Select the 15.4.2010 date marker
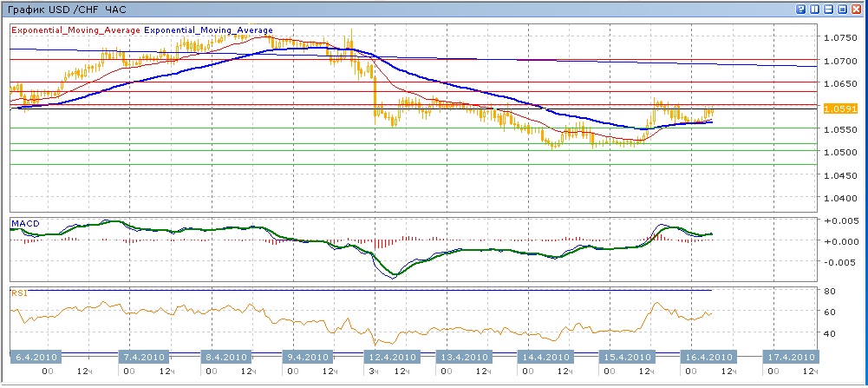 point(625,357)
